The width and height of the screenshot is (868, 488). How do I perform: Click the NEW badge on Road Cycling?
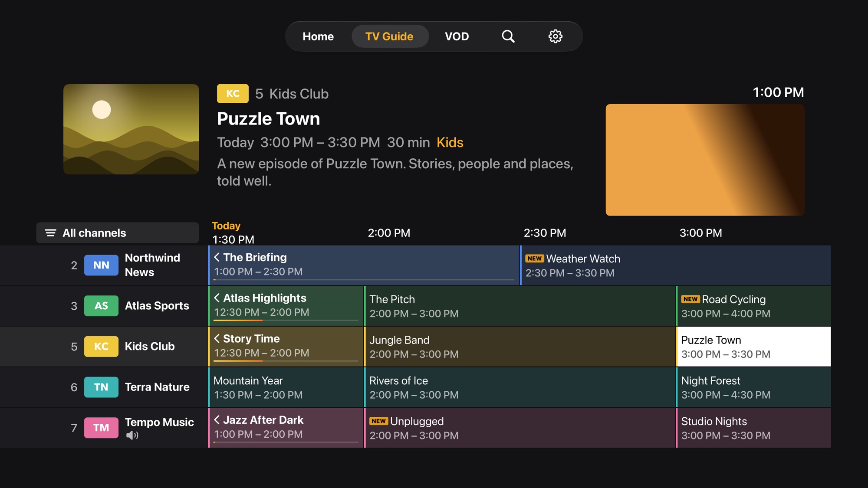pos(690,299)
